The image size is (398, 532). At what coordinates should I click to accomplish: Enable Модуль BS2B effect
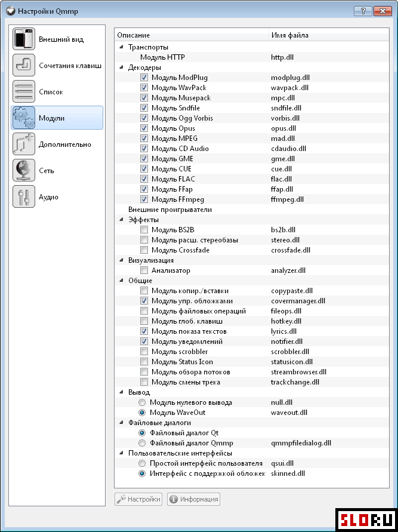point(144,230)
